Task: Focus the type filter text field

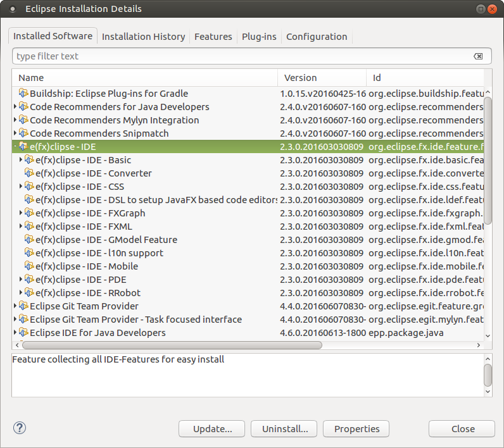Action: click(x=241, y=56)
